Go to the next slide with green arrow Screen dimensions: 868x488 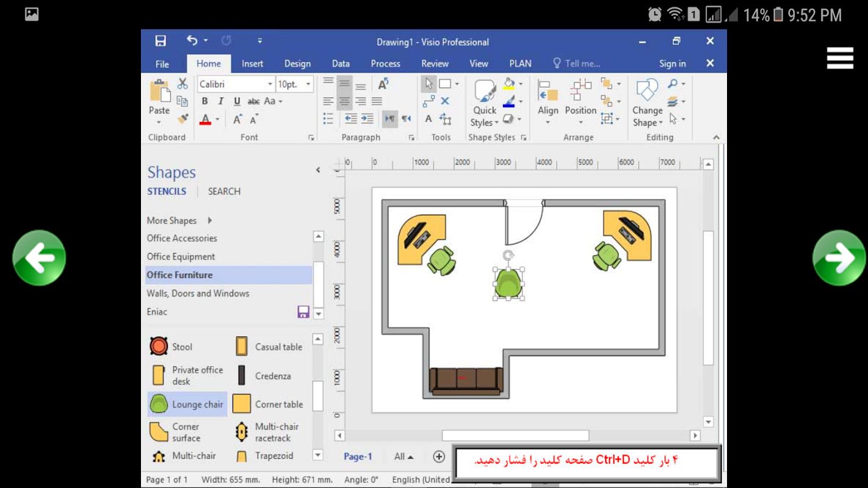pyautogui.click(x=839, y=258)
